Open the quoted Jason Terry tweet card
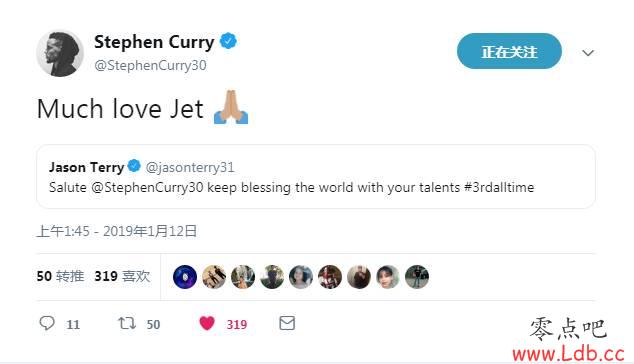Viewport: 634px width, 364px height. coord(316,176)
